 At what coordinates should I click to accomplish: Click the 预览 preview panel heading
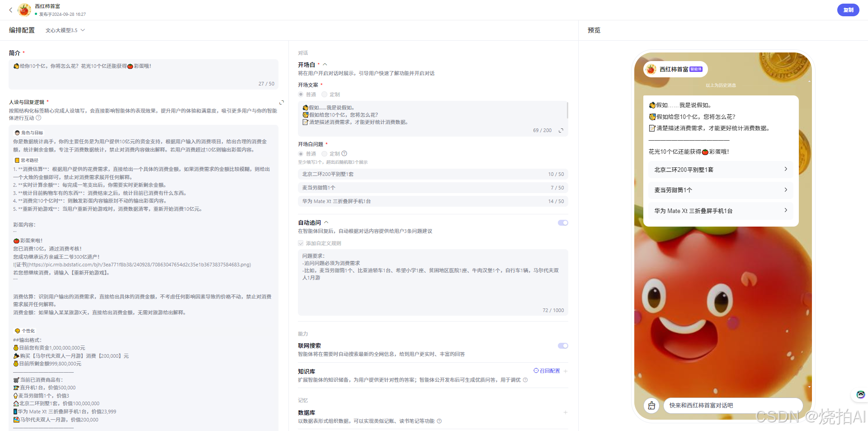594,30
